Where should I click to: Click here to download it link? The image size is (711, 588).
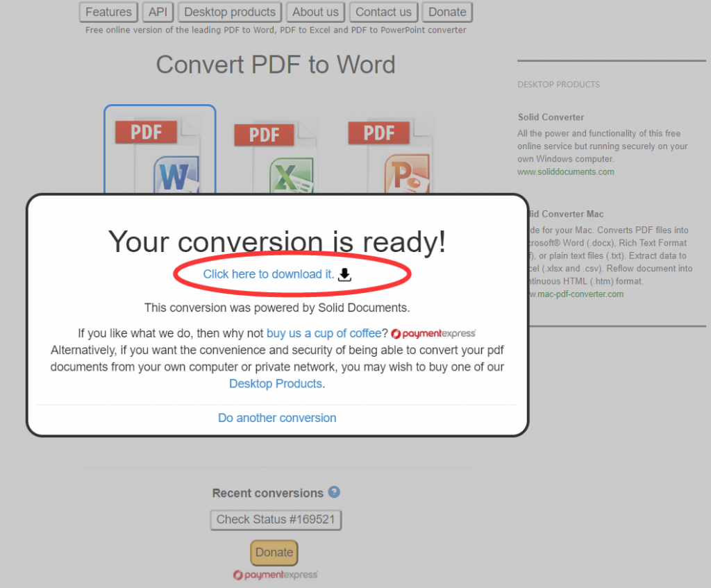click(x=268, y=274)
